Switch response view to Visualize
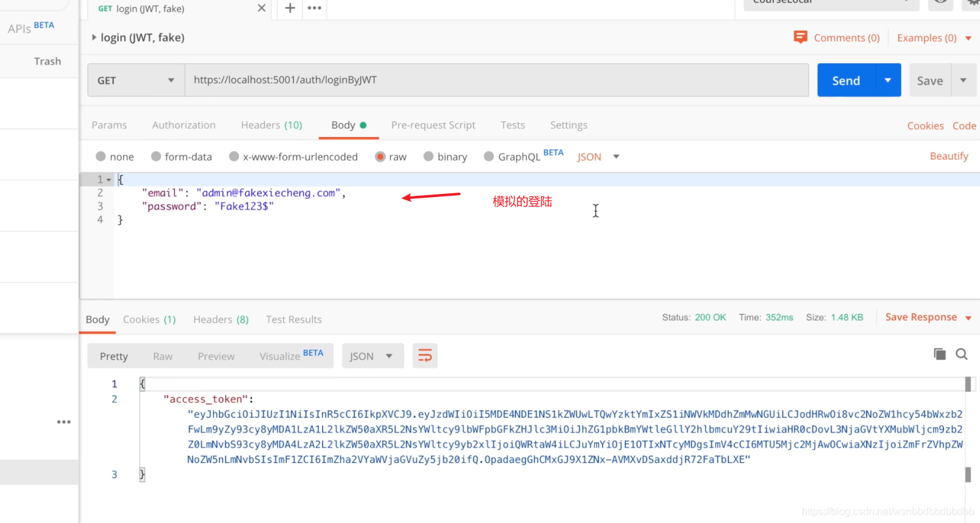The width and height of the screenshot is (980, 523). point(291,356)
